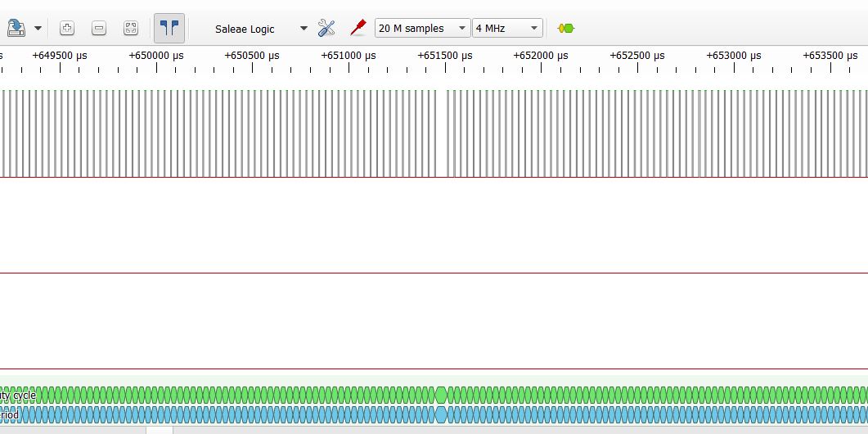
Task: Open the arrow menu beside the Save icon
Action: [x=38, y=29]
